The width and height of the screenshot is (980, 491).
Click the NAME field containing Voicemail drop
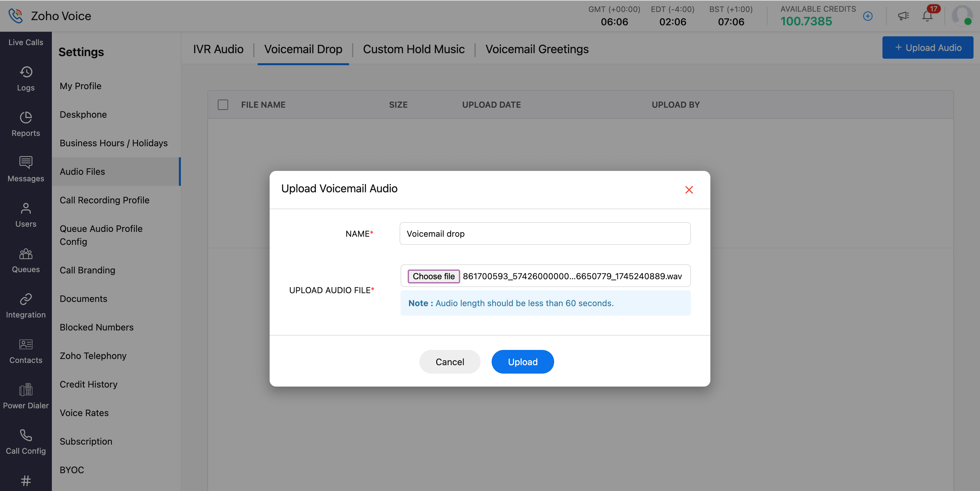[545, 234]
